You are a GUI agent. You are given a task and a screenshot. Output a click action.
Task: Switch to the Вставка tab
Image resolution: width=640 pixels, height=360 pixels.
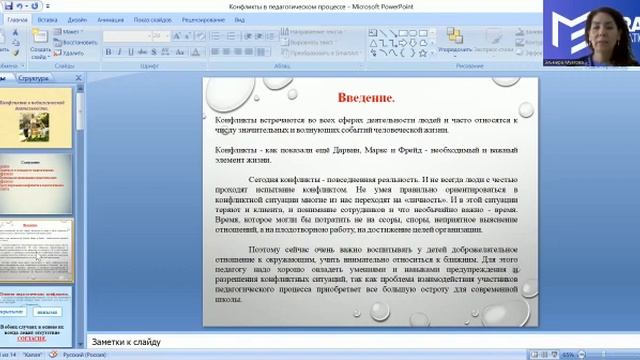(x=47, y=20)
